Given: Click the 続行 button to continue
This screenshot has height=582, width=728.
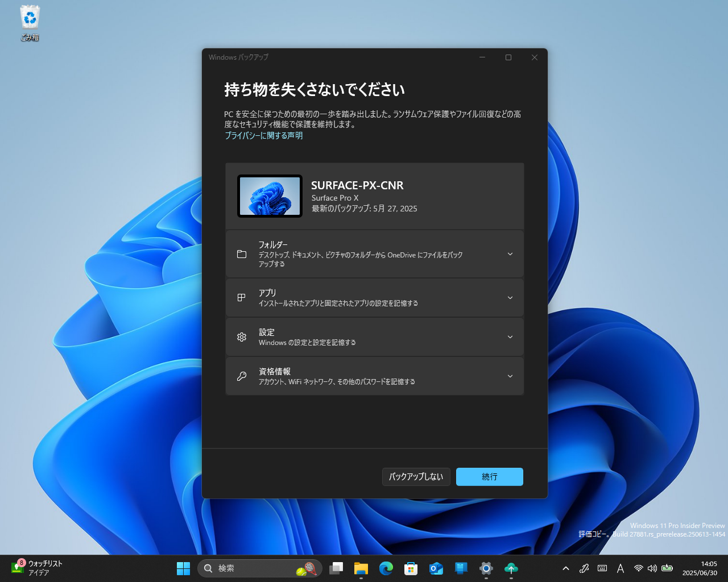Looking at the screenshot, I should pyautogui.click(x=489, y=476).
